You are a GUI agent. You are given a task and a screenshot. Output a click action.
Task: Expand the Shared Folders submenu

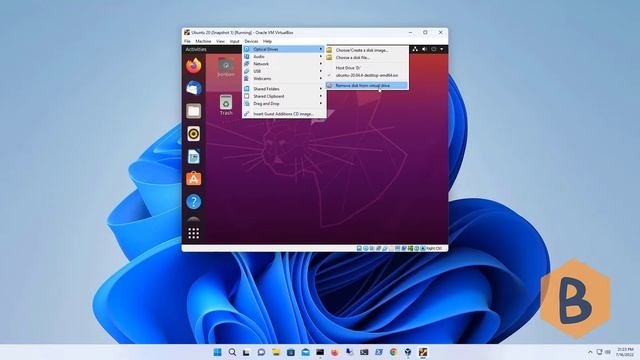(x=284, y=89)
